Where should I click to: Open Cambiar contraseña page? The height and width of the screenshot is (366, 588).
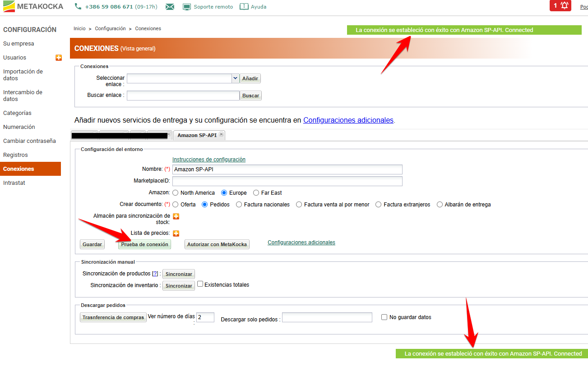pyautogui.click(x=29, y=141)
